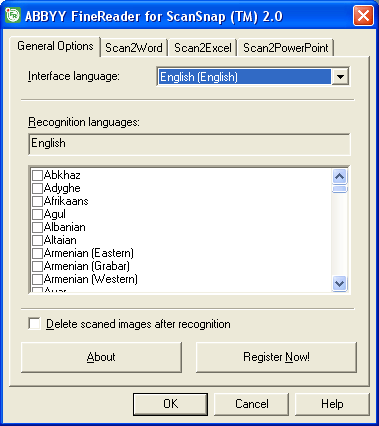Check Armenian (Eastern) checkbox

[x=37, y=253]
